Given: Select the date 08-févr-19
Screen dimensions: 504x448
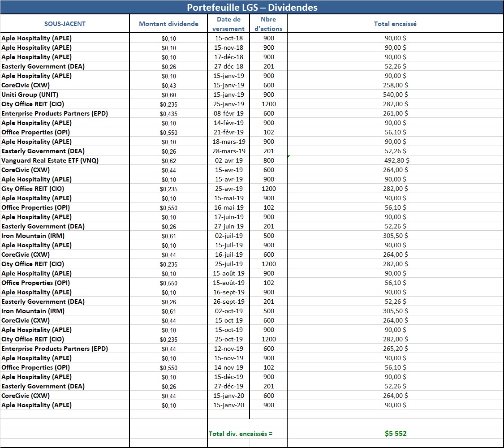Looking at the screenshot, I should click(229, 113).
